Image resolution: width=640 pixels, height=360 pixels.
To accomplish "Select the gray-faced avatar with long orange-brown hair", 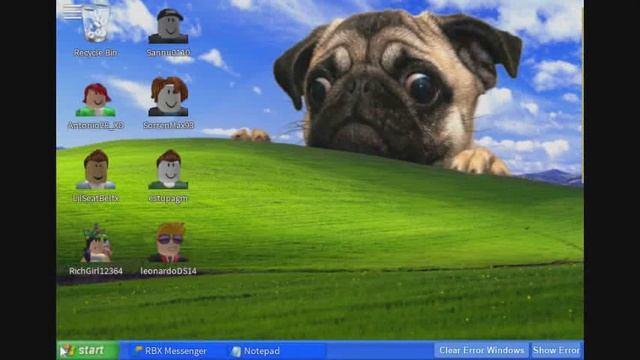I will click(168, 97).
